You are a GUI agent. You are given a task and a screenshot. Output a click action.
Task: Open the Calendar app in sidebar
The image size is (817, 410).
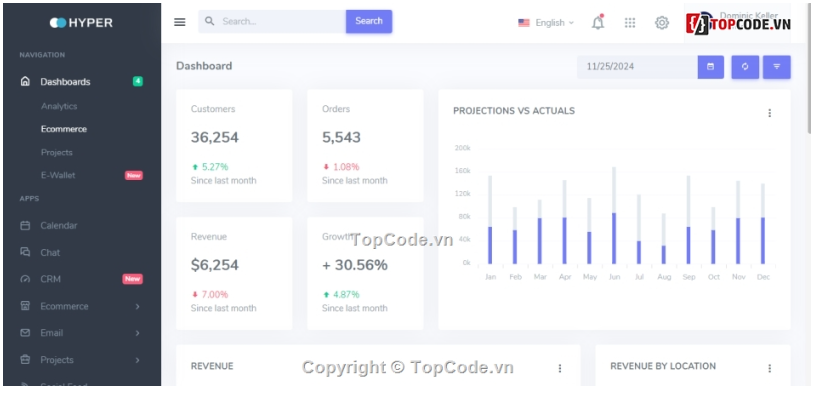coord(58,226)
